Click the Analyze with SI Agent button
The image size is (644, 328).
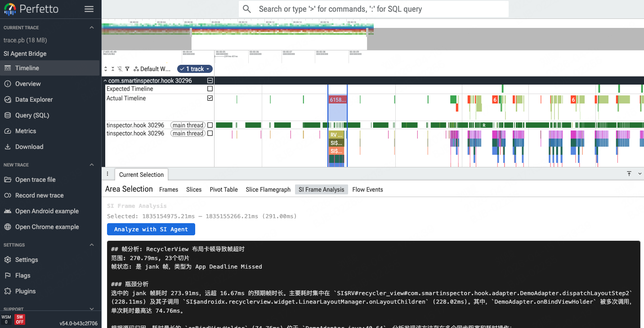[151, 229]
